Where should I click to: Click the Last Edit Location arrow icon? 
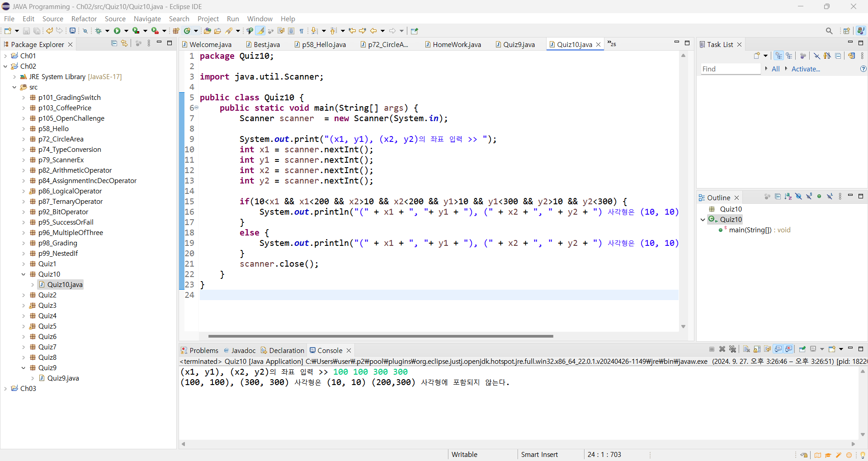click(x=352, y=31)
